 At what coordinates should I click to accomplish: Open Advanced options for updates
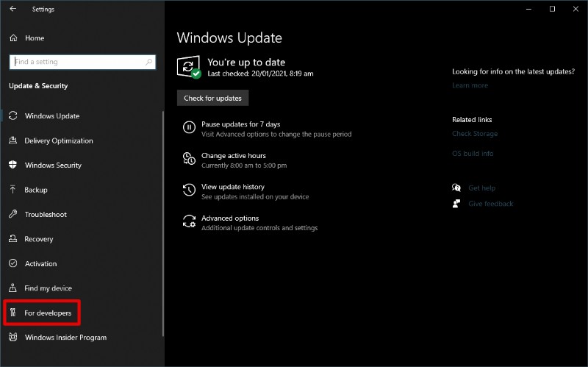click(x=230, y=218)
